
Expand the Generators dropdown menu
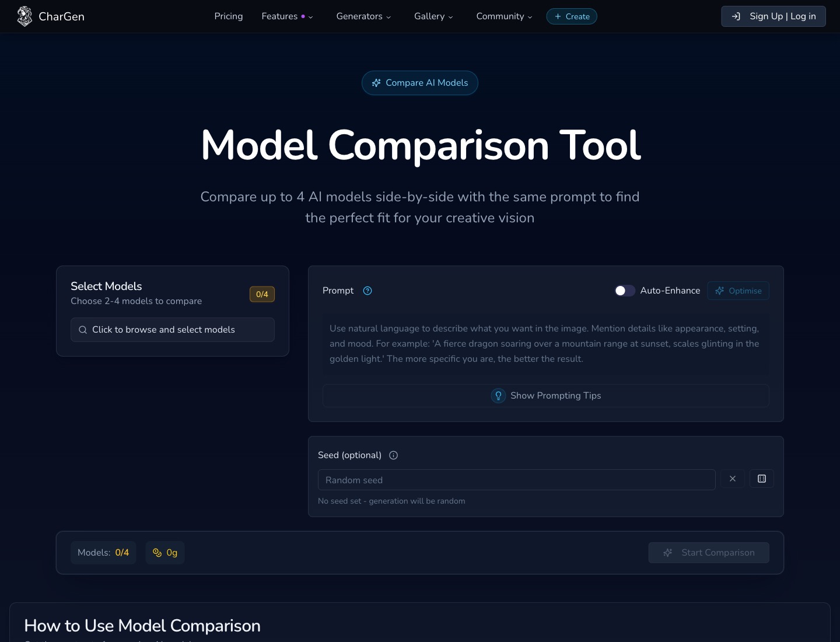pos(363,16)
